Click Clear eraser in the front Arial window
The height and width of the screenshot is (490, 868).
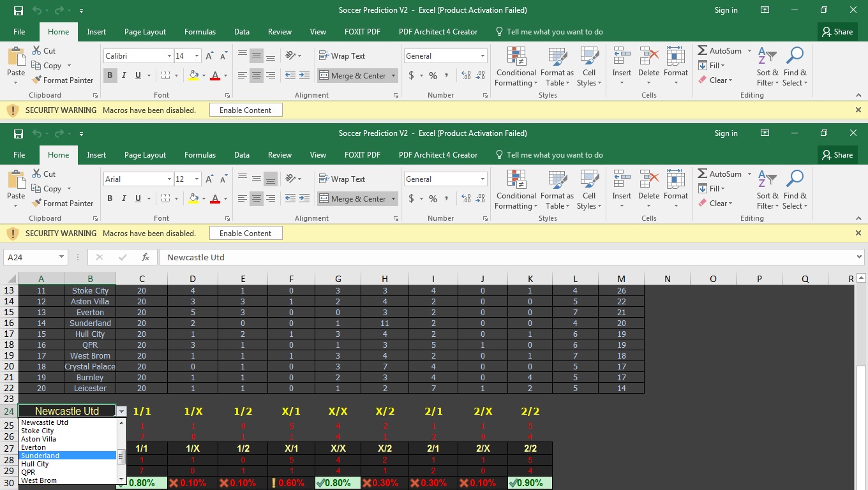(703, 204)
